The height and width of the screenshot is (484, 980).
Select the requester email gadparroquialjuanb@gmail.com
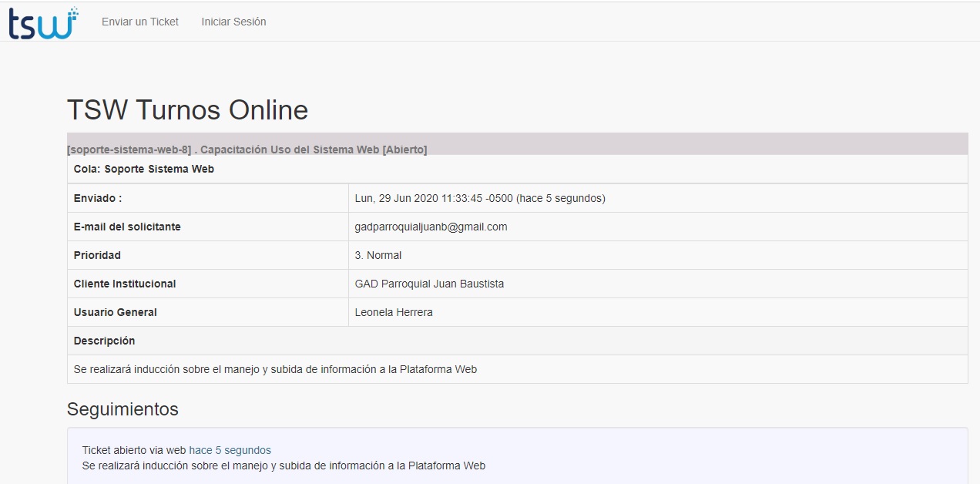click(431, 227)
